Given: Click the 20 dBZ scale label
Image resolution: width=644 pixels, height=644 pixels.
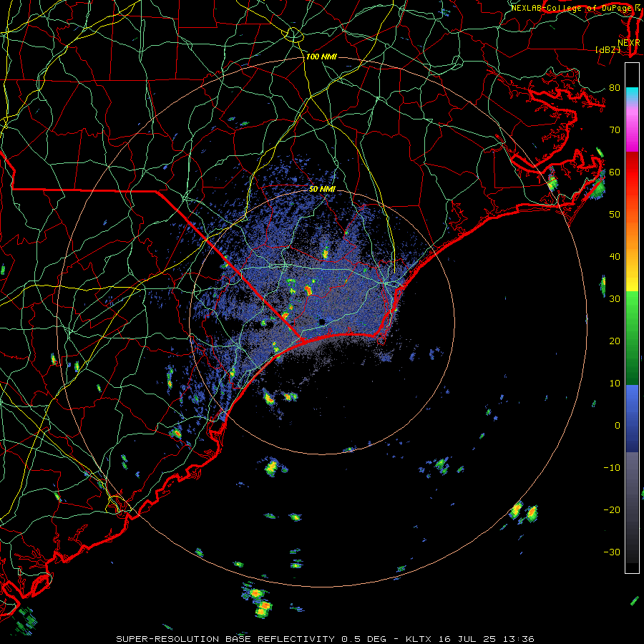Looking at the screenshot, I should tap(615, 341).
